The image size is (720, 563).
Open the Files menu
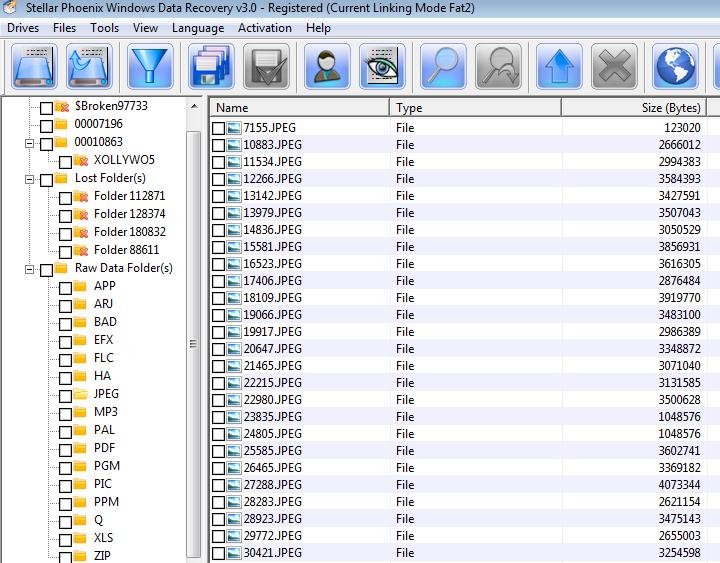click(64, 28)
